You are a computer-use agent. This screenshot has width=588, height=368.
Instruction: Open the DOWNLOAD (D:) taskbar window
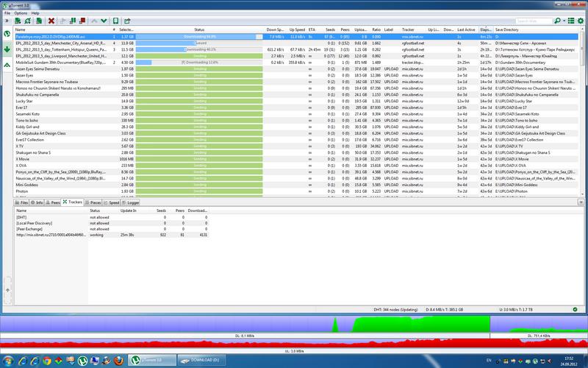201,361
